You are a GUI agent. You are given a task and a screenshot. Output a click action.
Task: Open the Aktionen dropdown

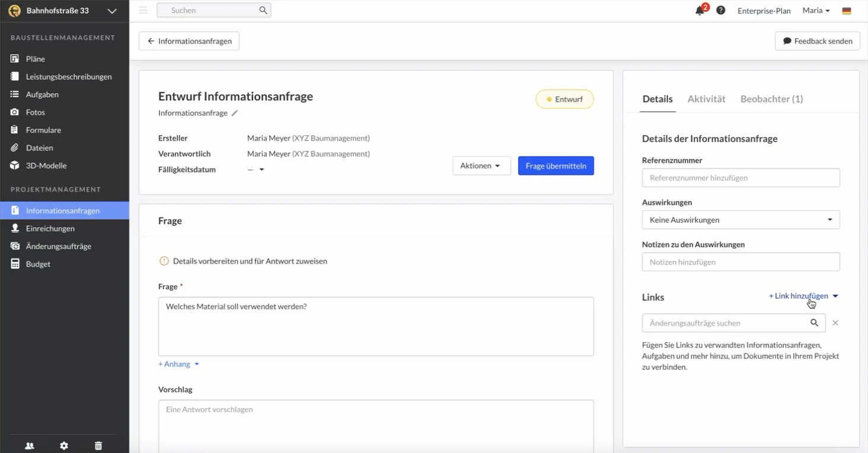click(481, 166)
